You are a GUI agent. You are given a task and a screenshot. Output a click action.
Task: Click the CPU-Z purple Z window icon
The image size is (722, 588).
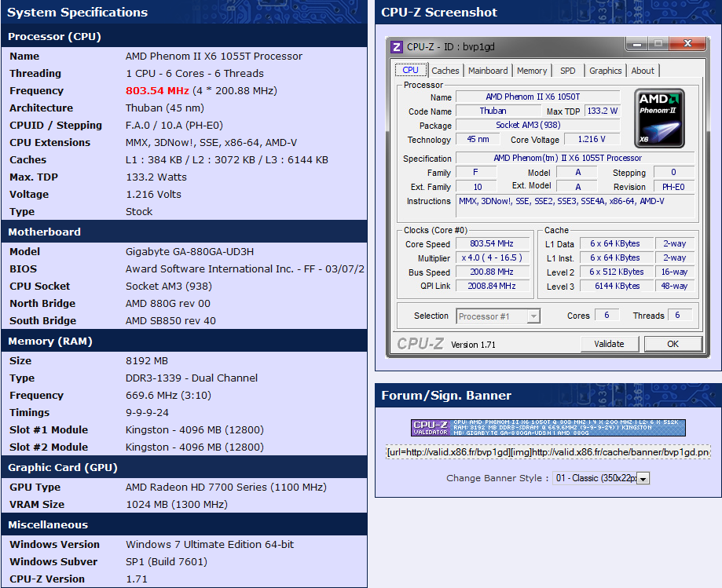tap(396, 47)
